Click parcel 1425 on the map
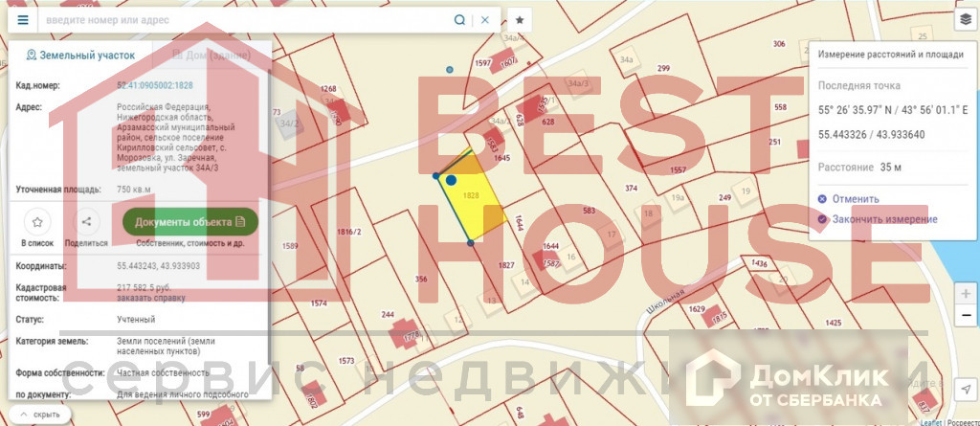Viewport: 980px width, 426px height. click(x=834, y=324)
